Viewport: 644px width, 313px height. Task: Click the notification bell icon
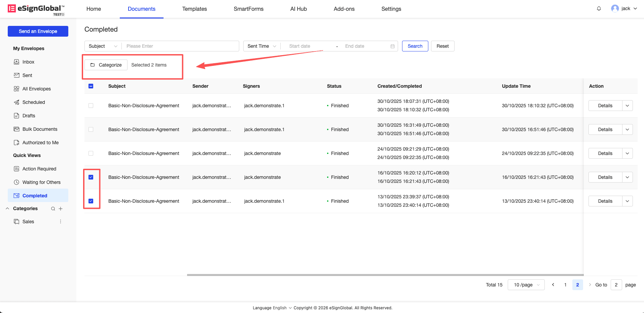(599, 9)
